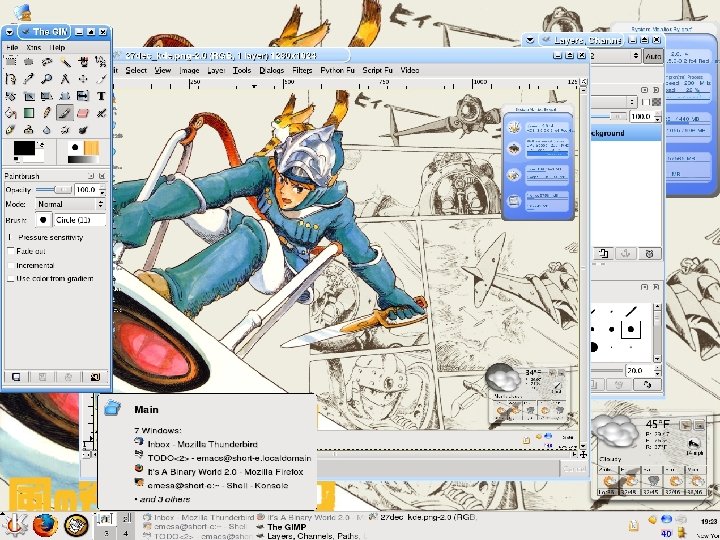Open the File menu in GIMP toolbox
Viewport: 720px width, 540px height.
click(x=12, y=47)
